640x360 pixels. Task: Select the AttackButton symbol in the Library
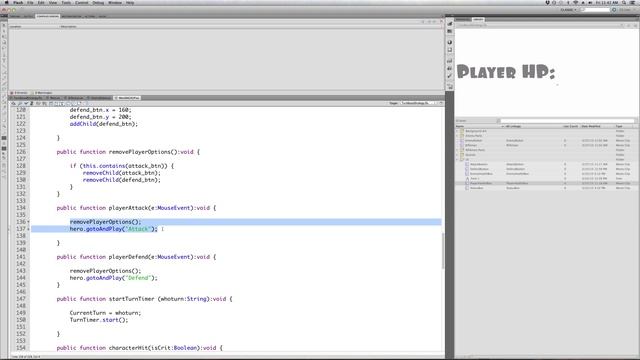click(478, 164)
